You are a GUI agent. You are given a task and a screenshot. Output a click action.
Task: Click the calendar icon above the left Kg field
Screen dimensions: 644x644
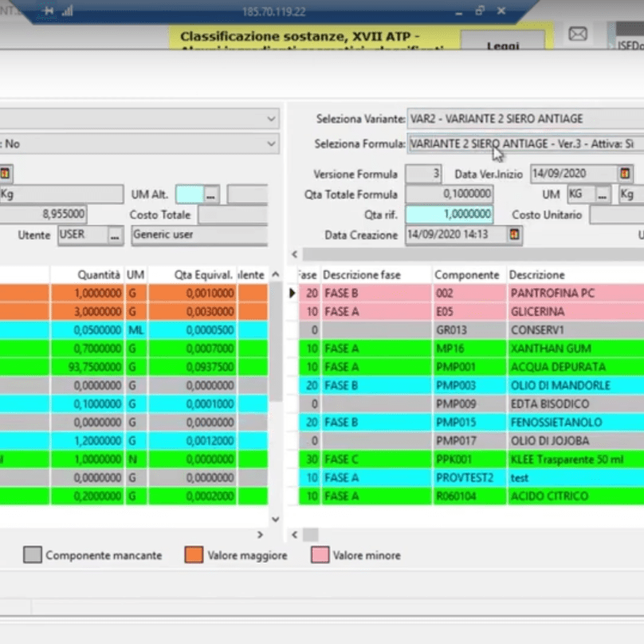point(5,173)
